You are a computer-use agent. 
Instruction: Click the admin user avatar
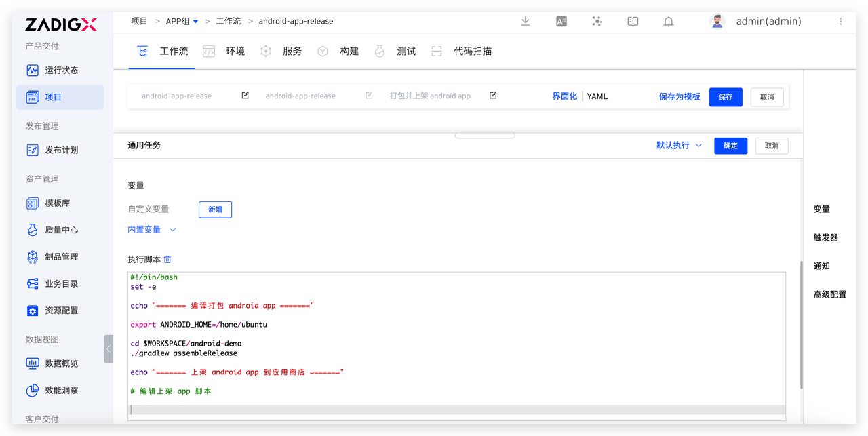coord(717,22)
